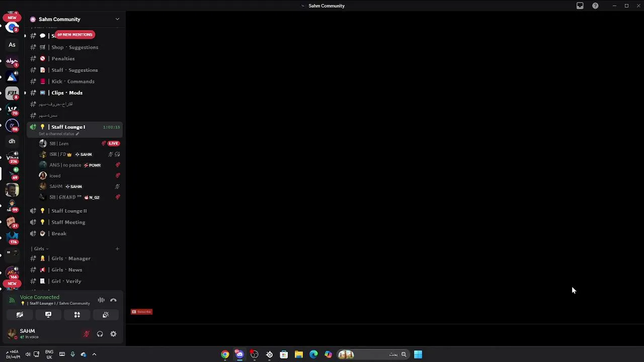Turn on camera in voice panel
The width and height of the screenshot is (644, 362).
click(20, 315)
